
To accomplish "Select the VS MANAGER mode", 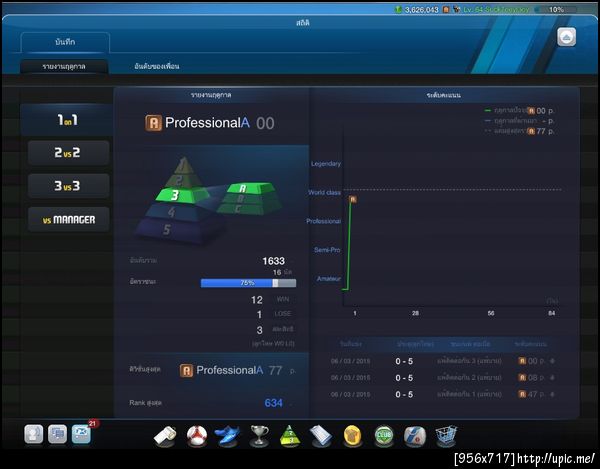I will point(68,220).
